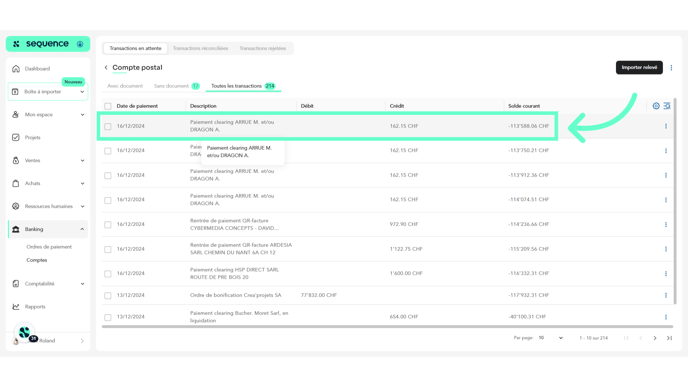The width and height of the screenshot is (688, 387).
Task: Check the CYBERMEDIA CONCEPTS row checkbox
Action: click(108, 225)
